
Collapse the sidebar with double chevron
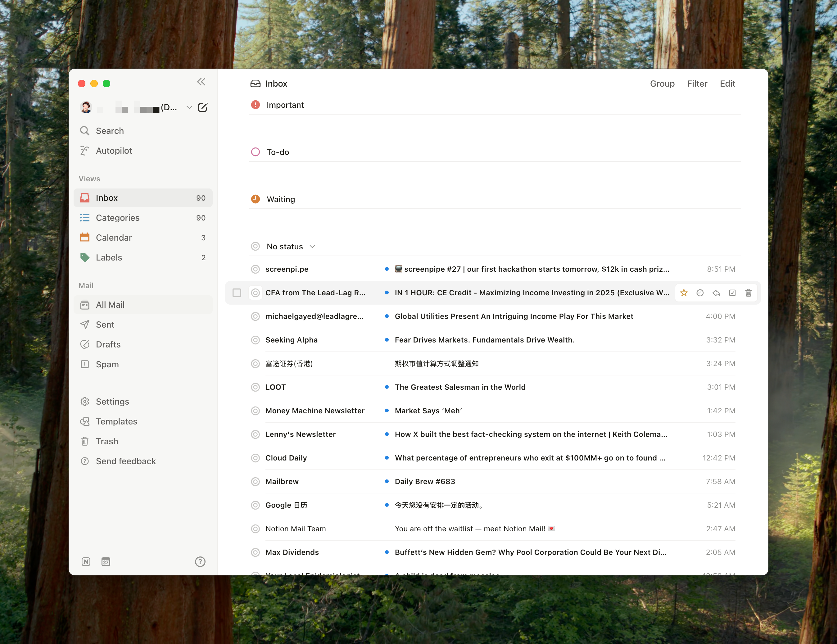coord(201,82)
